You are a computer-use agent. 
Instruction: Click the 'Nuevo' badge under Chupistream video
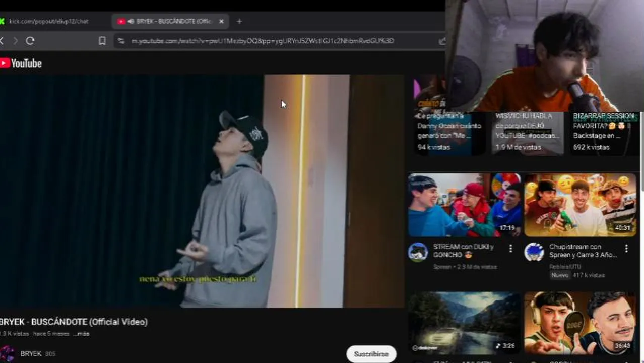coord(559,275)
